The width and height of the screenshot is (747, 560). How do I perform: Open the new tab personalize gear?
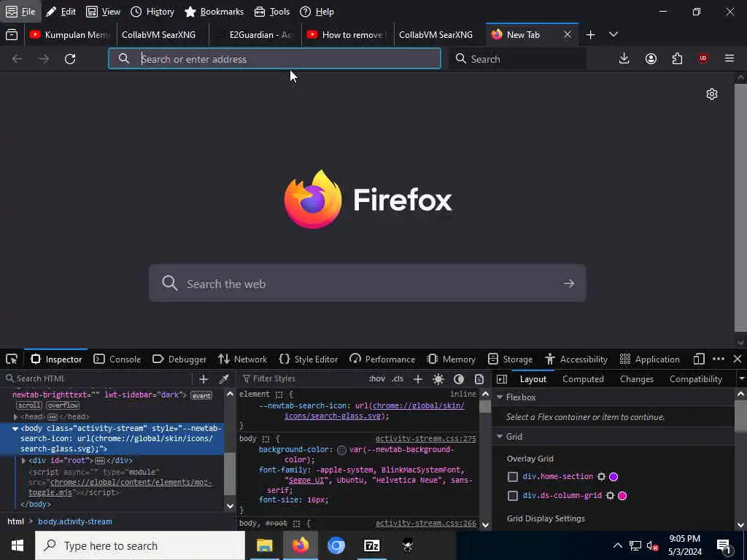712,94
